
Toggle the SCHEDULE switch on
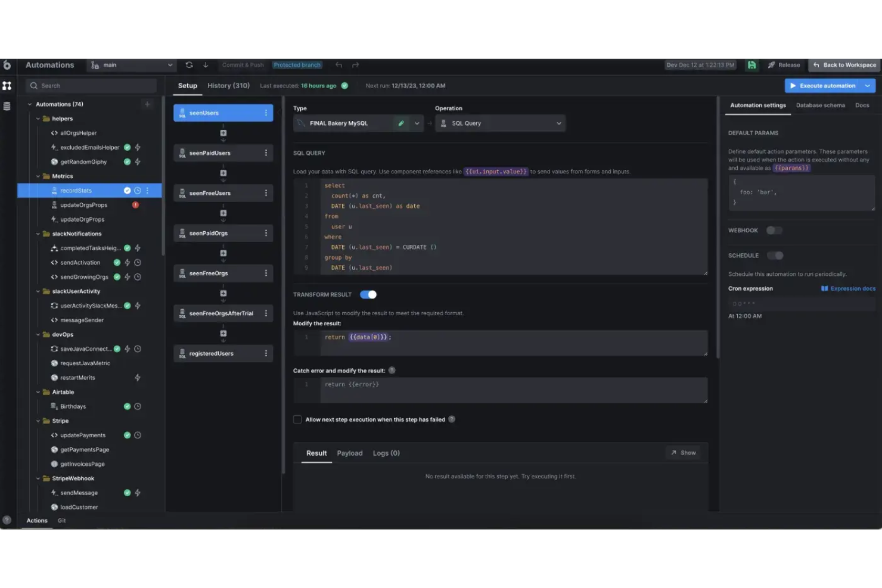pyautogui.click(x=775, y=255)
